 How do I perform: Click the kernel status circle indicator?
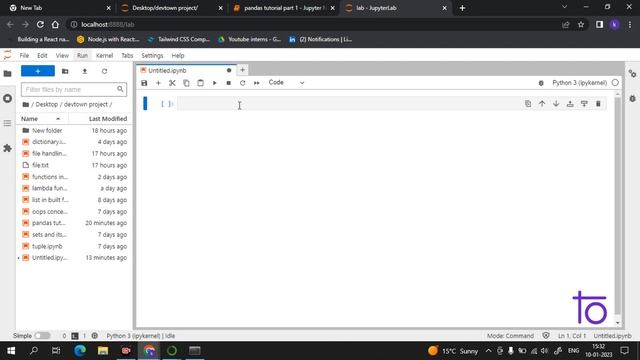615,83
